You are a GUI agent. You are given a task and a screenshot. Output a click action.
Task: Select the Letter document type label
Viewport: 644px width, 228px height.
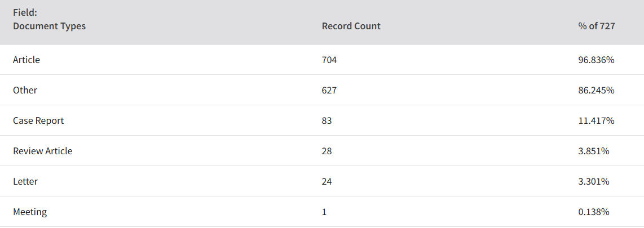point(25,181)
